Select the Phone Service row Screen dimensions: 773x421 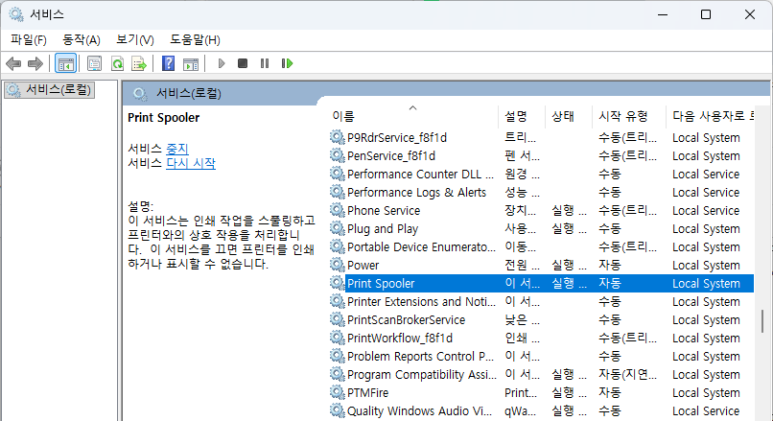point(541,210)
